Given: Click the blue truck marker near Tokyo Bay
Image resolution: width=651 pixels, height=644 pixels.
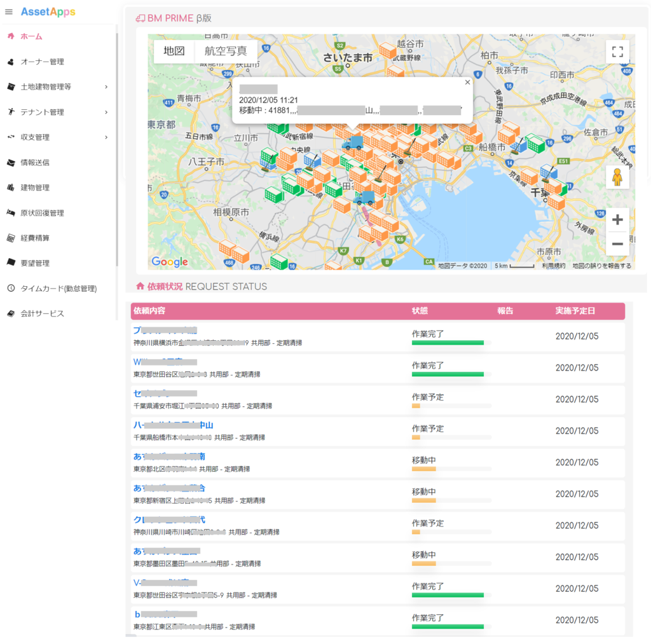Looking at the screenshot, I should tap(364, 198).
